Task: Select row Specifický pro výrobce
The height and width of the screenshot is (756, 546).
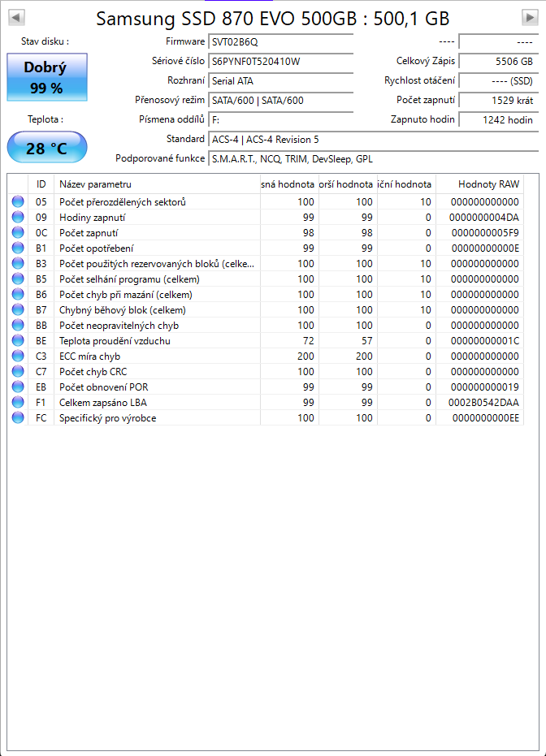Action: point(266,417)
